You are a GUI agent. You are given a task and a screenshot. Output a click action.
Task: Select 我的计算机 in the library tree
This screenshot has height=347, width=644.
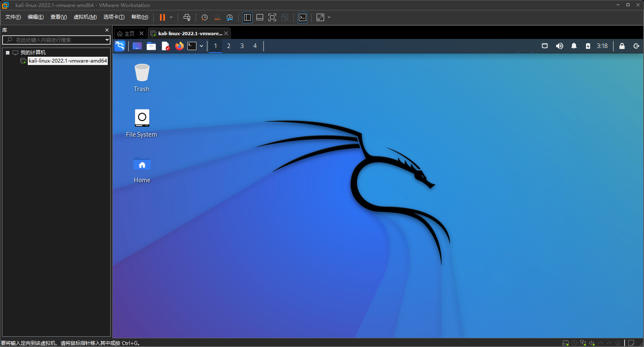tap(33, 53)
